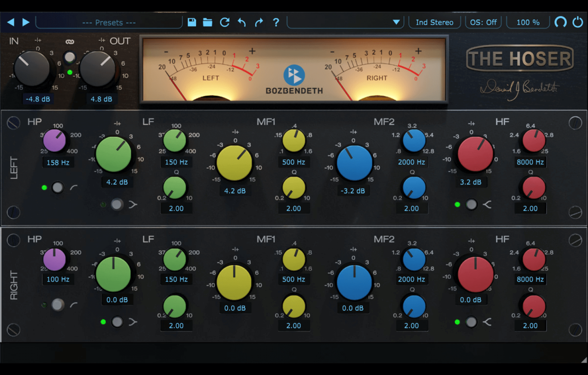
Task: Click the reload preset circular arrow icon
Action: point(224,22)
